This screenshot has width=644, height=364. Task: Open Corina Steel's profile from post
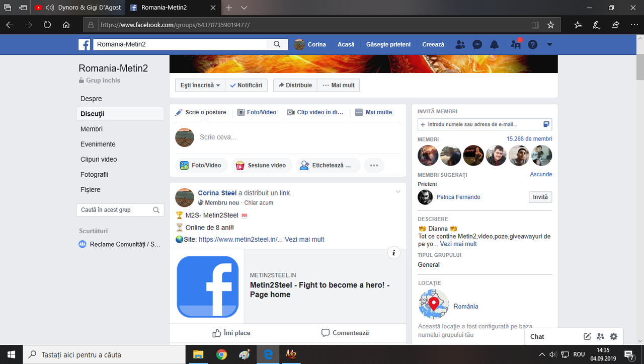point(217,193)
